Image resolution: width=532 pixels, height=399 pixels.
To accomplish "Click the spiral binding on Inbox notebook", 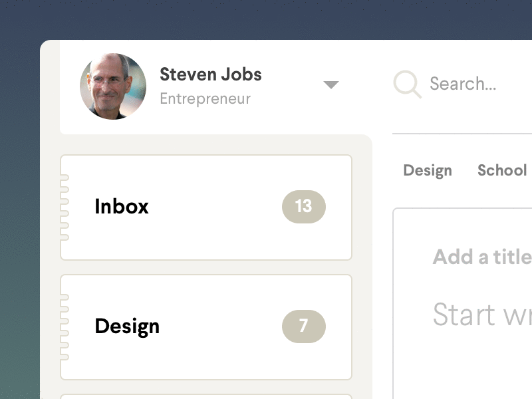I will click(65, 207).
